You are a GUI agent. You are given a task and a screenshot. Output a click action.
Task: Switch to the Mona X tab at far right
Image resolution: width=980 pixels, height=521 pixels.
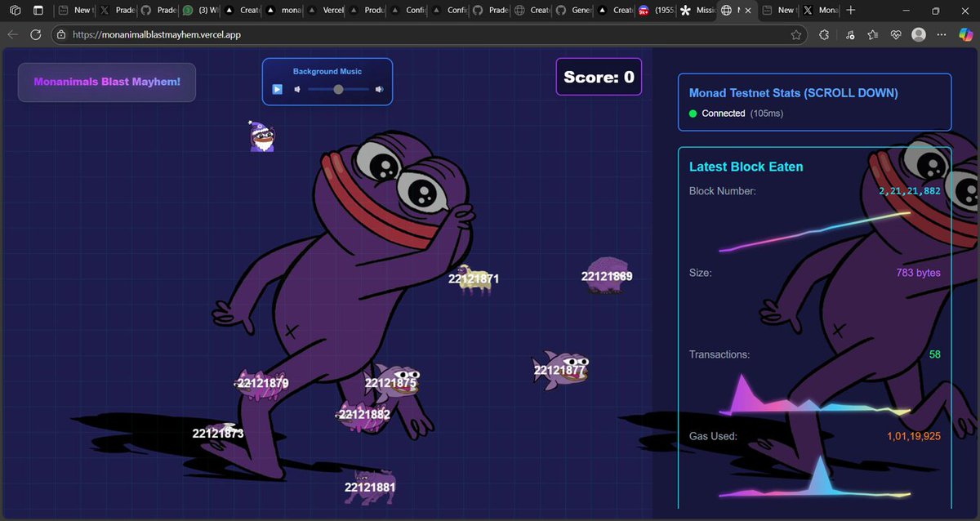click(x=819, y=11)
